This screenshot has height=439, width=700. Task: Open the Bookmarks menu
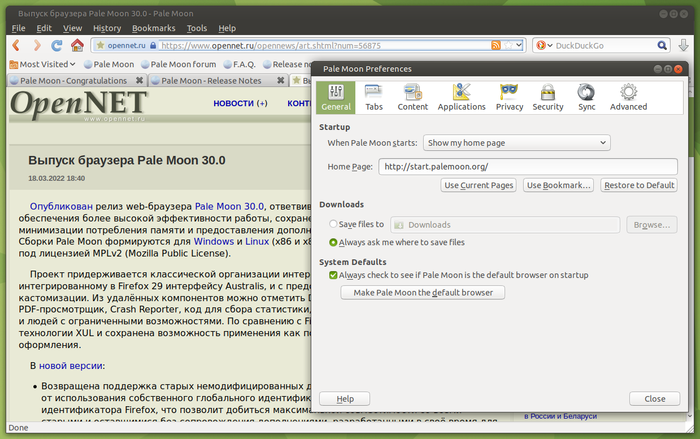[153, 28]
